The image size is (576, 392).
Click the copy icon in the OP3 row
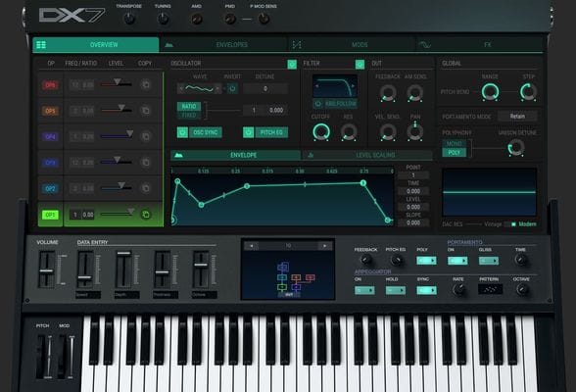(x=146, y=162)
